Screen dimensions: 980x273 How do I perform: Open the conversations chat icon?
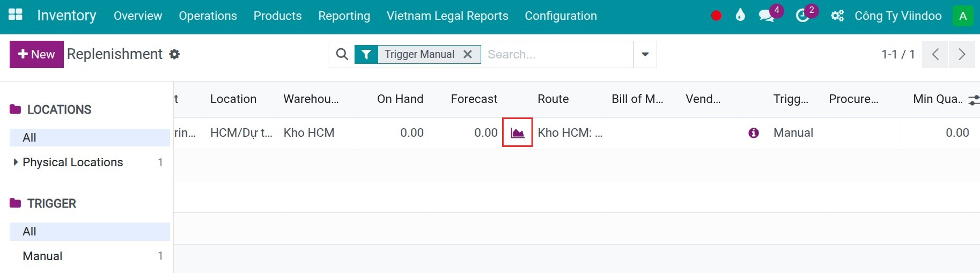[x=767, y=16]
